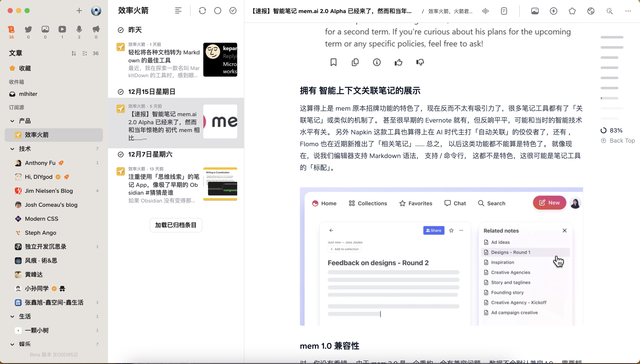Select the Steph Ango feed
The image size is (640, 364).
(54, 233)
